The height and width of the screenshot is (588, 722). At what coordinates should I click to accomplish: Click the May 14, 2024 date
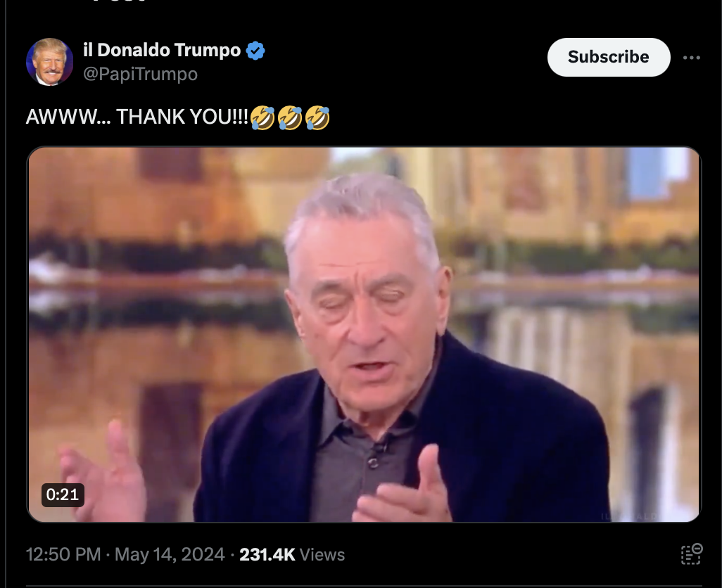[x=170, y=554]
